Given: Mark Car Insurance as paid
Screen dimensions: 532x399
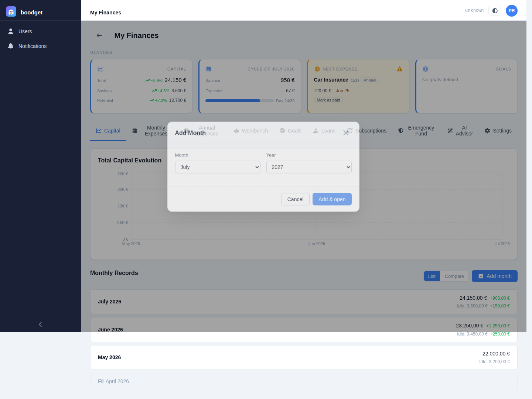Looking at the screenshot, I should click(328, 100).
